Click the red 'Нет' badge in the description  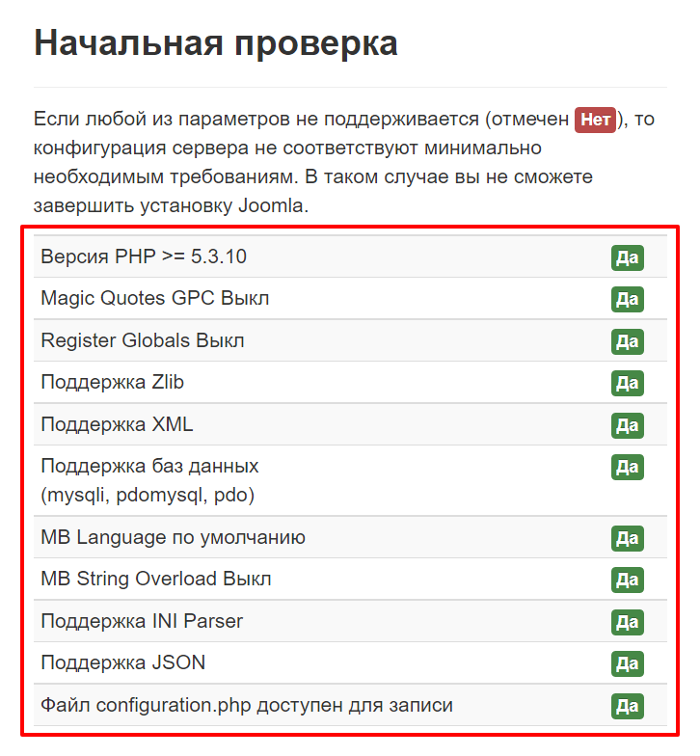[595, 120]
